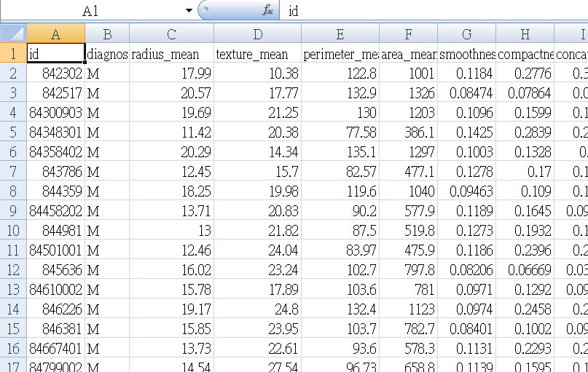Click cell with id 84348301
Viewport: 588px width, 372px height.
pos(56,132)
